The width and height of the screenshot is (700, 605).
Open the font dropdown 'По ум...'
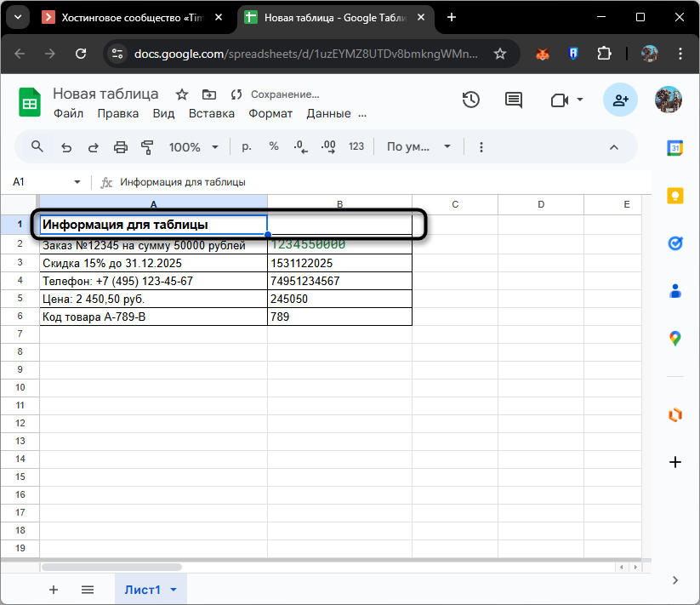click(418, 146)
